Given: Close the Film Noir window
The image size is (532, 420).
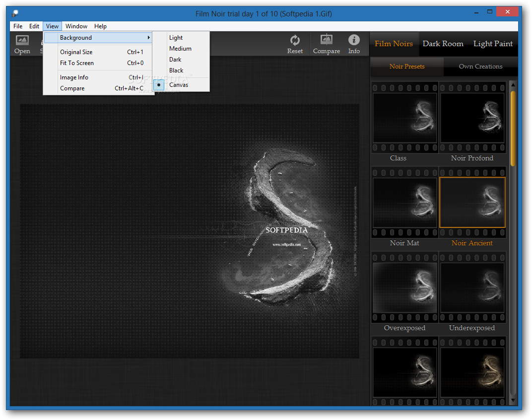Looking at the screenshot, I should coord(507,12).
